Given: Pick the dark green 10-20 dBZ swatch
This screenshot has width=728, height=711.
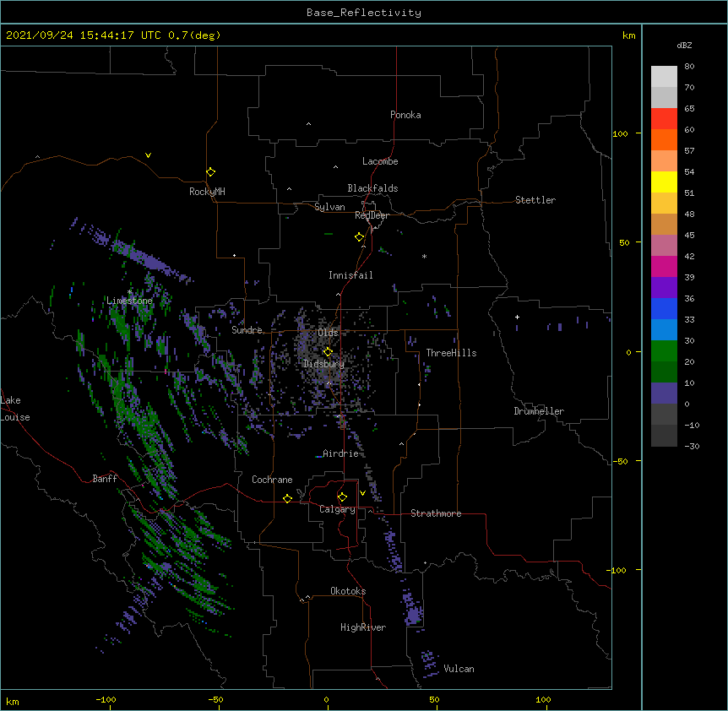Looking at the screenshot, I should (x=664, y=372).
